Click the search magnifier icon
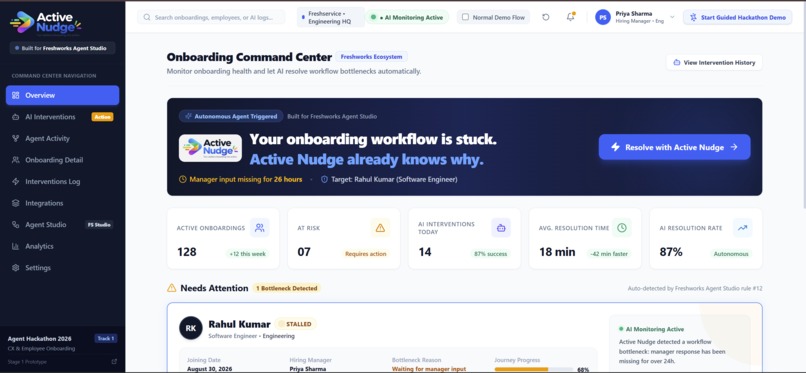 [x=147, y=17]
